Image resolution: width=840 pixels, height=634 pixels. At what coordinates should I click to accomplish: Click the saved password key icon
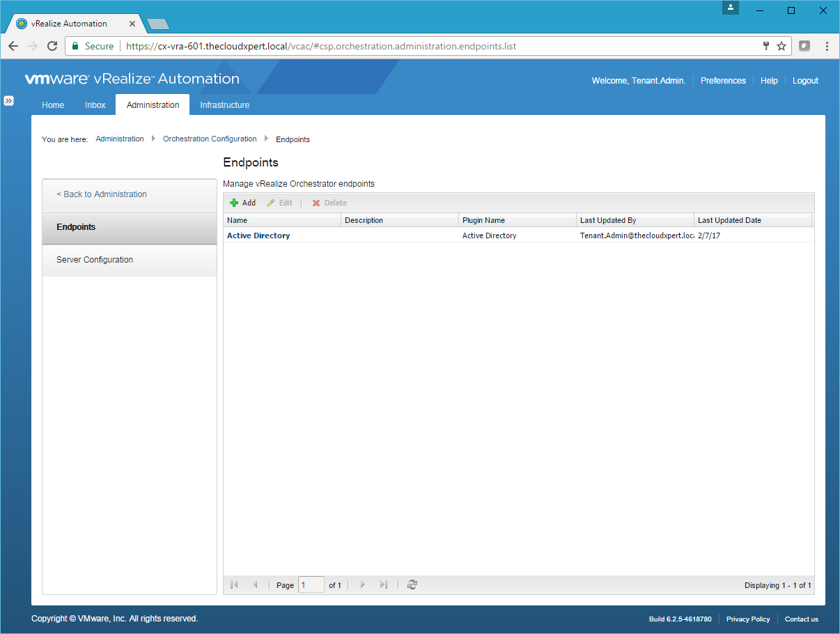tap(765, 46)
